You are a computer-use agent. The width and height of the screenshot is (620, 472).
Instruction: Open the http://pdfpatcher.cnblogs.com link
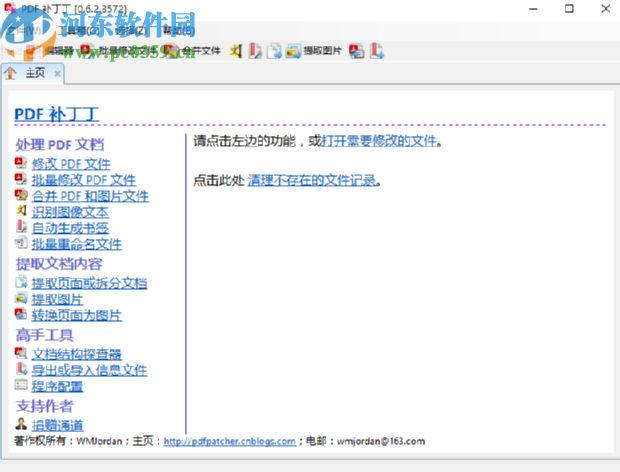[230, 441]
